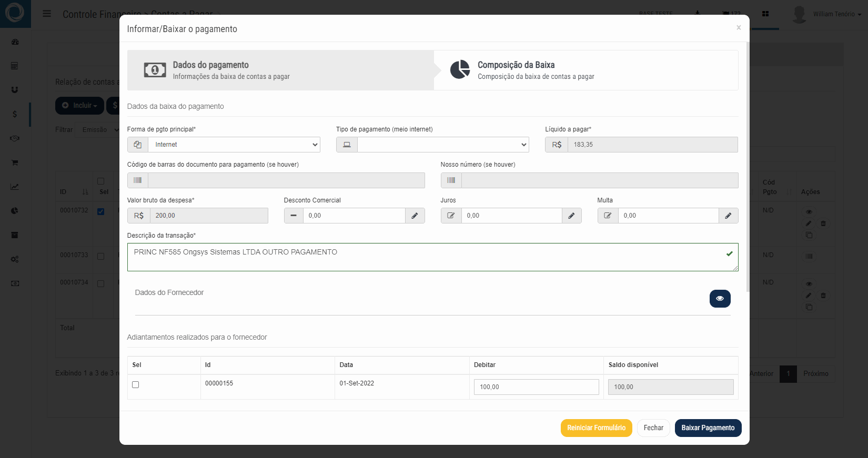Sort table by ID column
Viewport: 868px width, 458px height.
(x=74, y=192)
